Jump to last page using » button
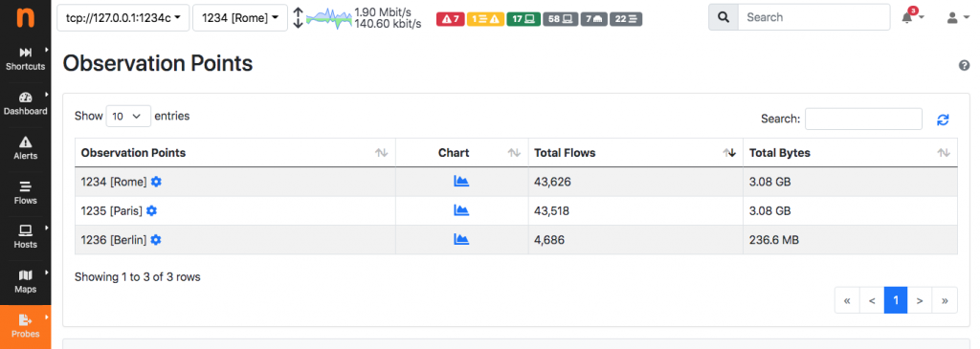 click(x=945, y=300)
